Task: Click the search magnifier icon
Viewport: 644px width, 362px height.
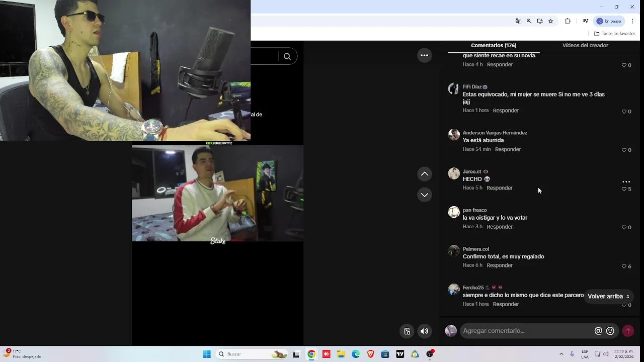Action: (x=287, y=57)
